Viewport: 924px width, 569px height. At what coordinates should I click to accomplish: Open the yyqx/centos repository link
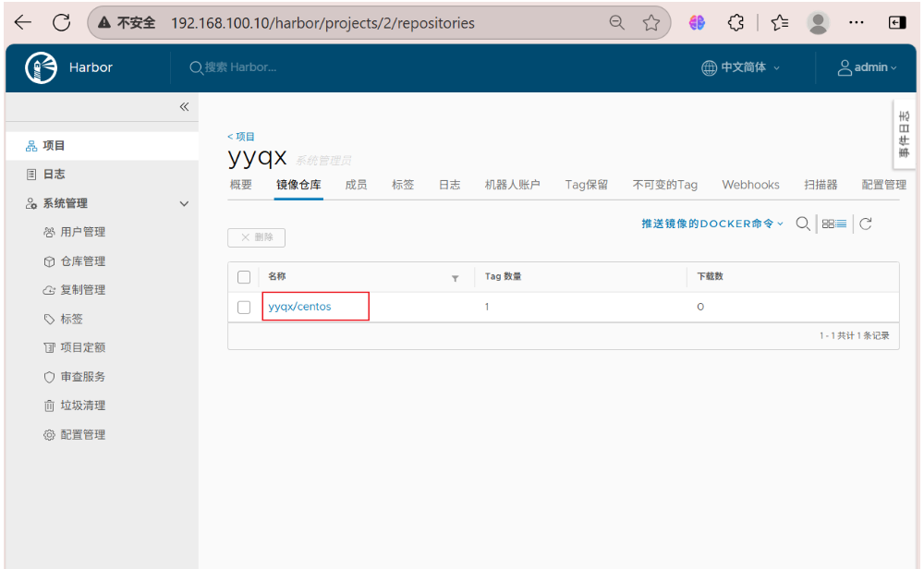pyautogui.click(x=300, y=307)
